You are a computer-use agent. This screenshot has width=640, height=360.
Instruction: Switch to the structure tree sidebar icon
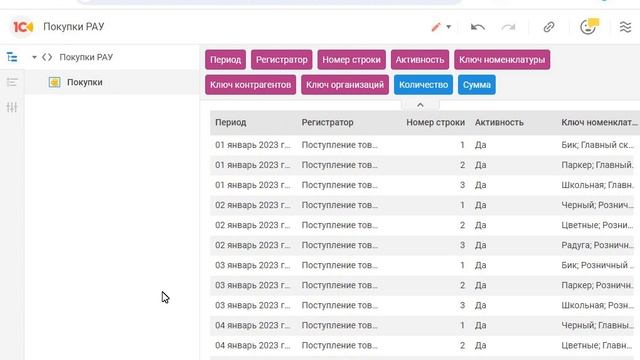[x=12, y=57]
